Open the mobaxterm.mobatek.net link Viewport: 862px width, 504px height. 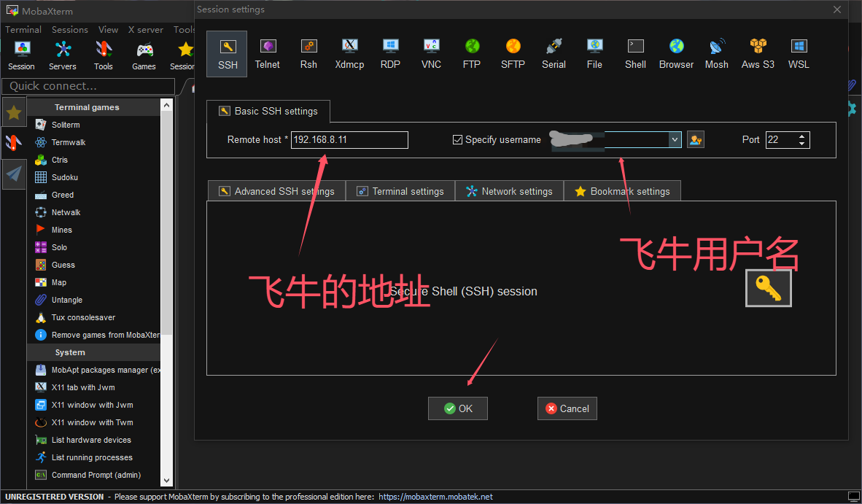pos(435,497)
